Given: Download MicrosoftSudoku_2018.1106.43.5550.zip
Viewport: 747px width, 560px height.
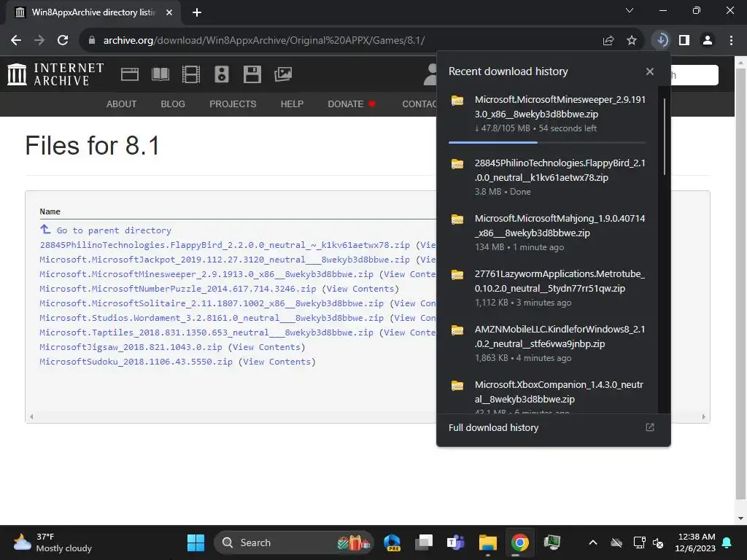Looking at the screenshot, I should (x=136, y=362).
